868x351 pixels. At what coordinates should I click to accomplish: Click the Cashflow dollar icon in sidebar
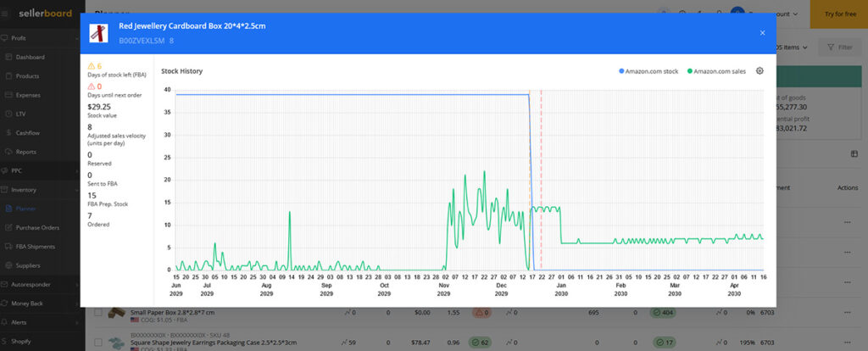[8, 133]
